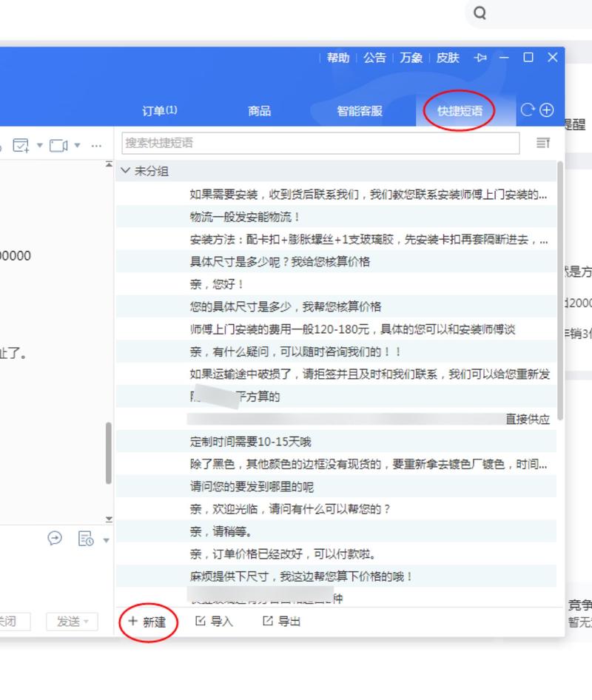Open the dropdown beside the camera icon
The width and height of the screenshot is (592, 700).
[78, 145]
